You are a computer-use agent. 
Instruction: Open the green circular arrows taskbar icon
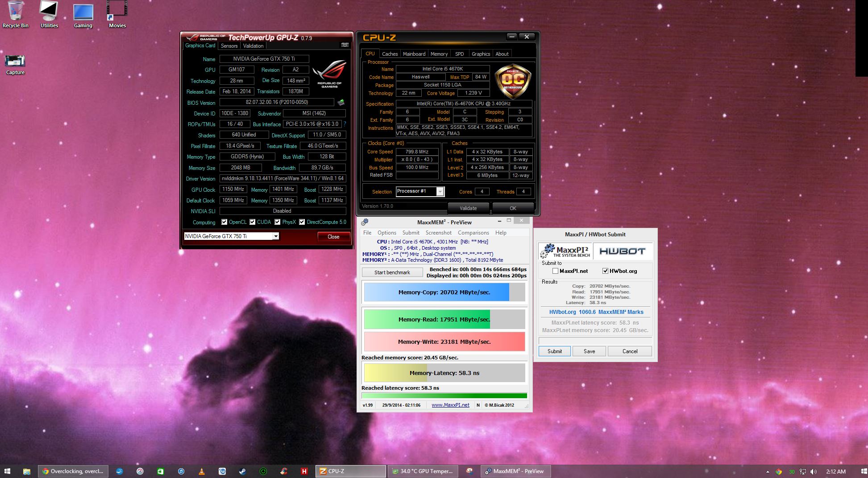(x=263, y=471)
